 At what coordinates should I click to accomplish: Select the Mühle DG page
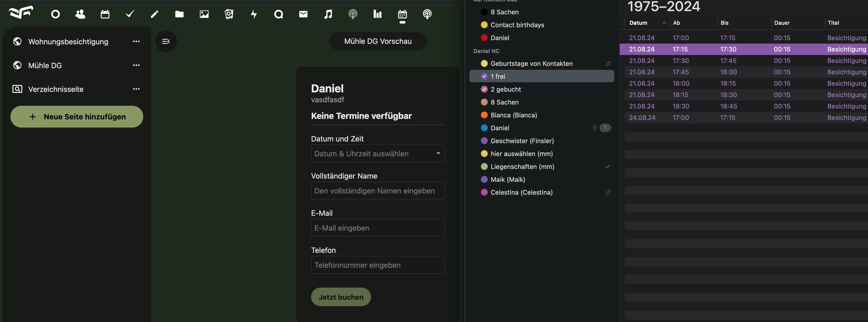click(45, 65)
